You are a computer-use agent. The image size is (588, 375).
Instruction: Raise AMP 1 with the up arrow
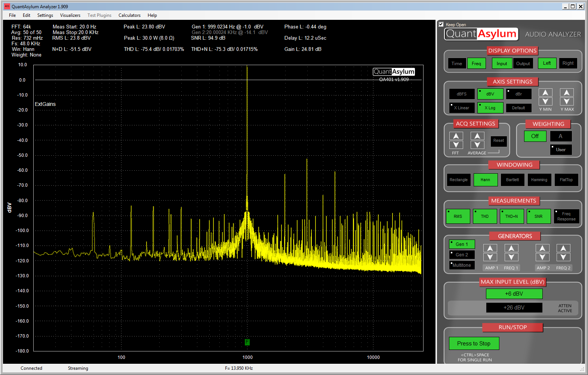(x=490, y=248)
